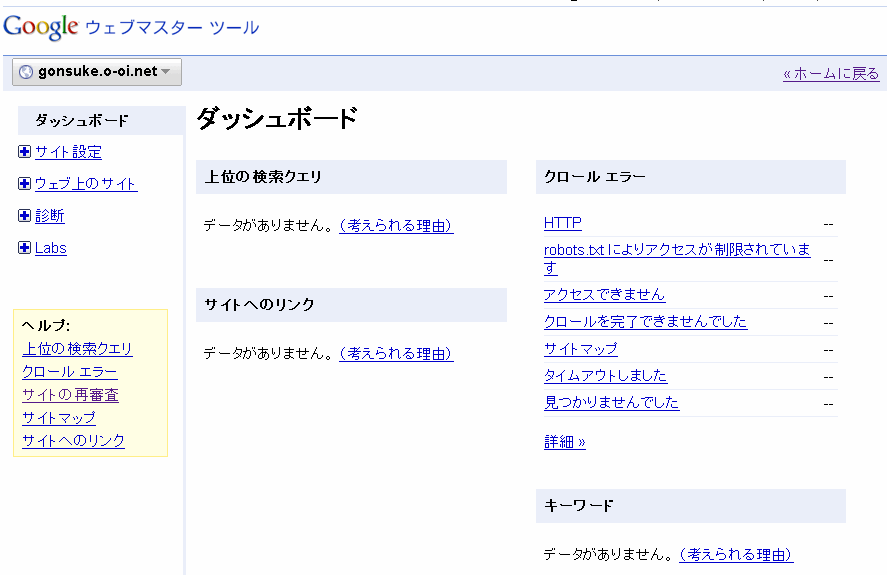Click the ダッシュボード page heading
This screenshot has height=575, width=887.
[x=277, y=119]
